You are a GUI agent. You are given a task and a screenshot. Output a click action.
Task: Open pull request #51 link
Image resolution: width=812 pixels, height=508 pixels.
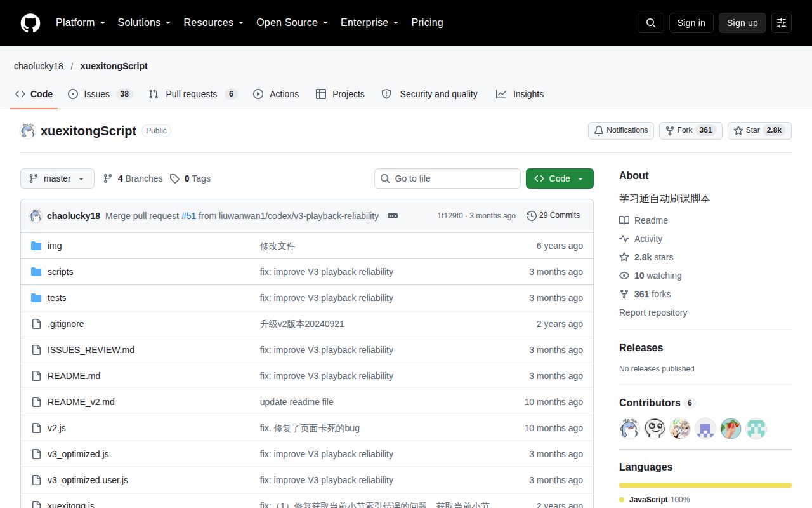(188, 216)
